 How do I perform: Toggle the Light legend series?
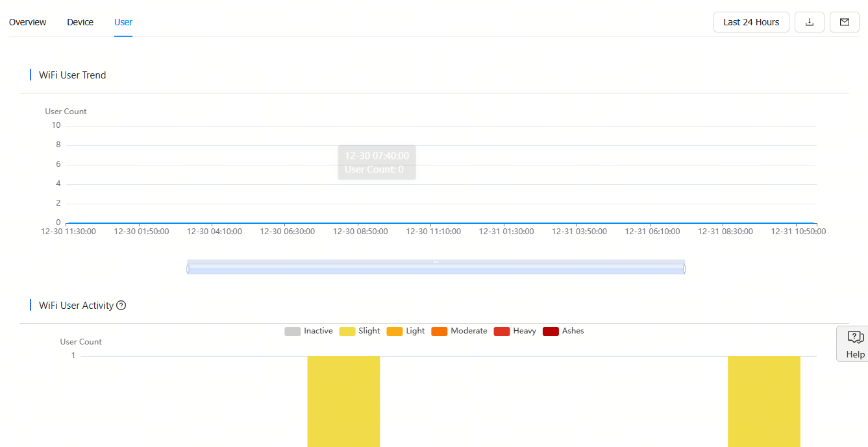click(406, 331)
